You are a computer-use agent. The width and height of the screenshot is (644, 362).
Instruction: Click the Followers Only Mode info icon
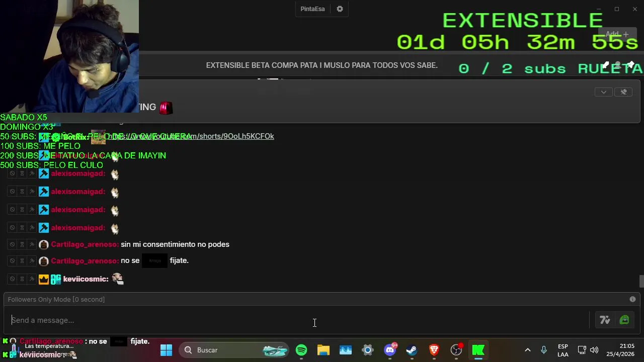632,299
